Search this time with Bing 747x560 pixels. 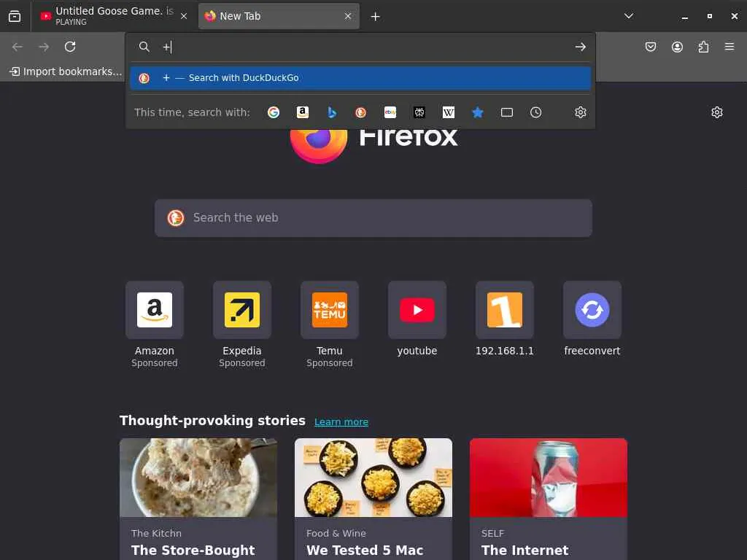tap(332, 112)
